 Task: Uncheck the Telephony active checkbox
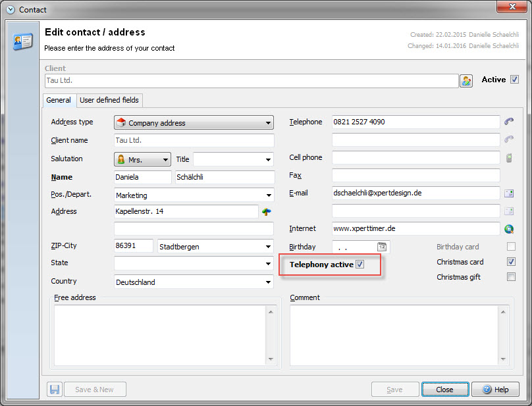[x=360, y=265]
